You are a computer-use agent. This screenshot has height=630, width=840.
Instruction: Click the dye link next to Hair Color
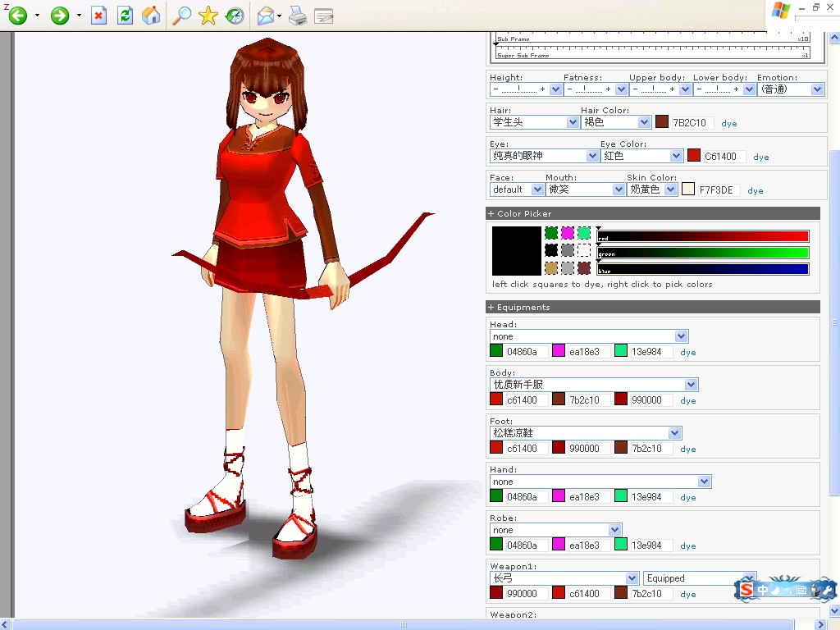(x=729, y=123)
